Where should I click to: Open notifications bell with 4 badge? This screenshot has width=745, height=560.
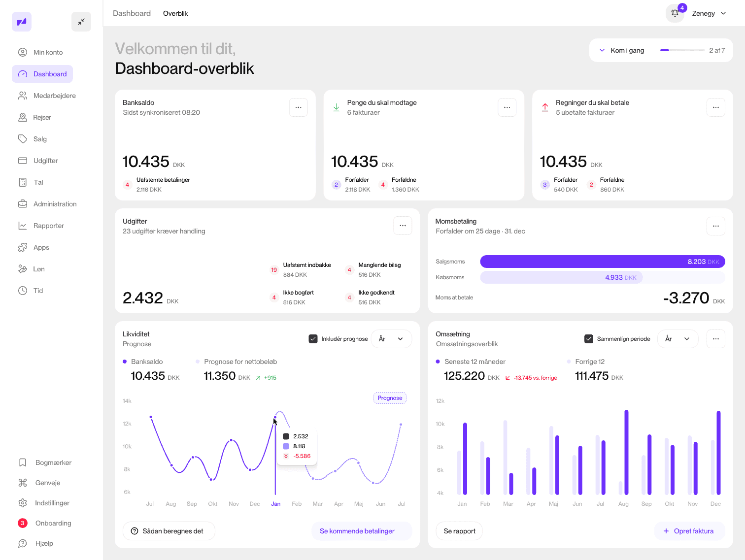675,13
